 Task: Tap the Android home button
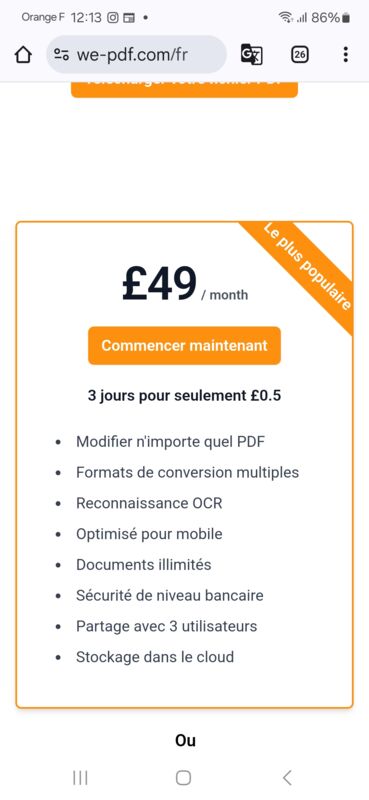click(x=184, y=778)
